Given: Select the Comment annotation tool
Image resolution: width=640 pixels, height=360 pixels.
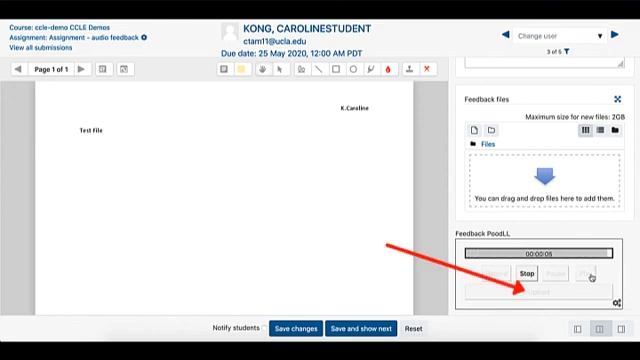Looking at the screenshot, I should tap(224, 69).
